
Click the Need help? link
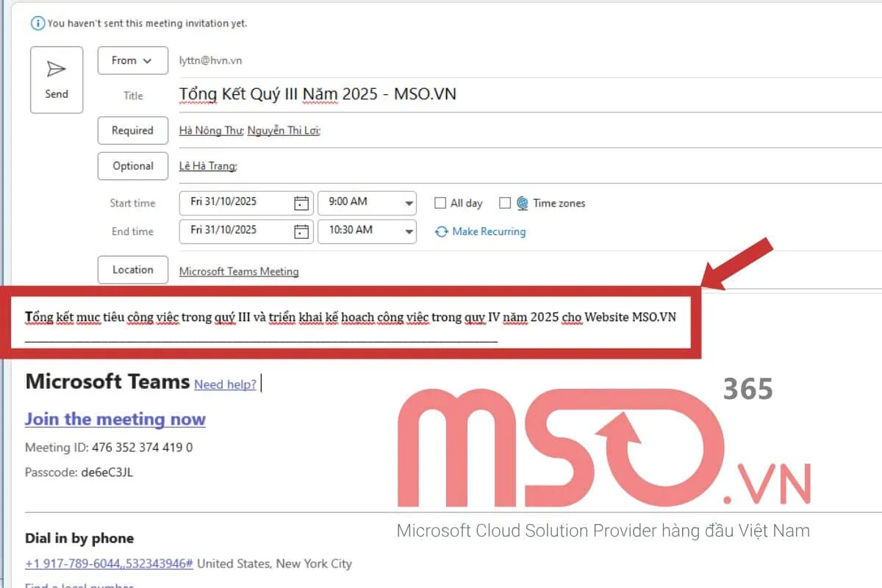click(x=224, y=384)
